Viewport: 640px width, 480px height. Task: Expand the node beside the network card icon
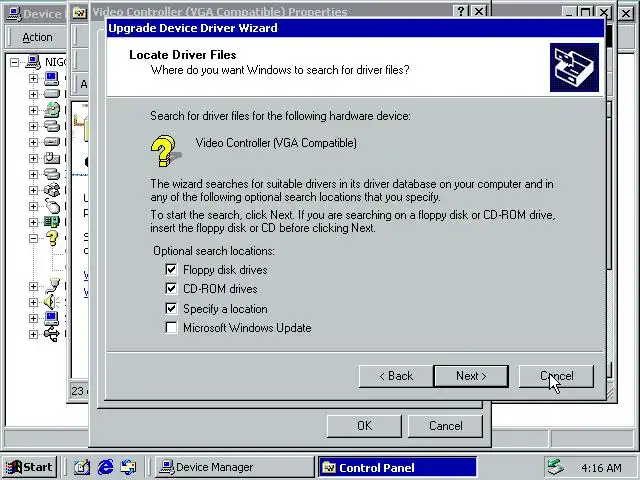(33, 222)
